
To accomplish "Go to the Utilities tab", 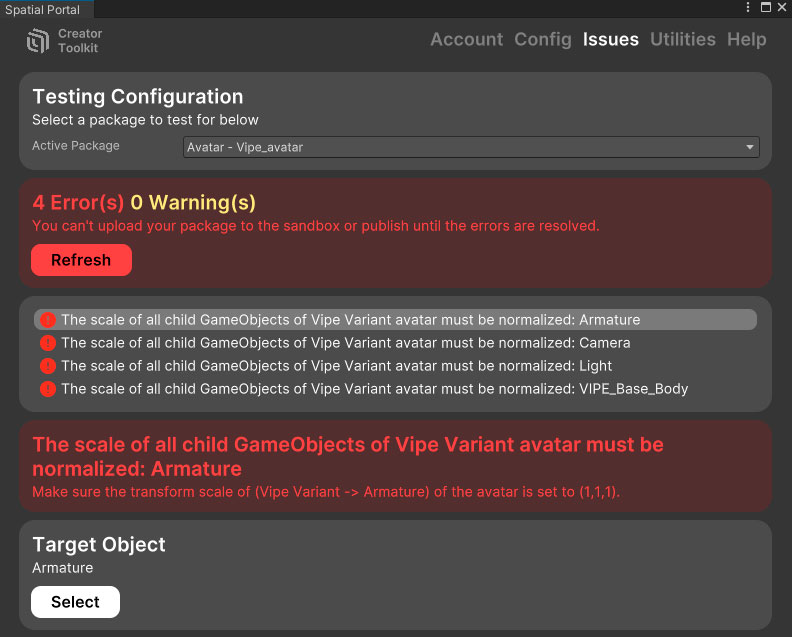I will click(683, 40).
